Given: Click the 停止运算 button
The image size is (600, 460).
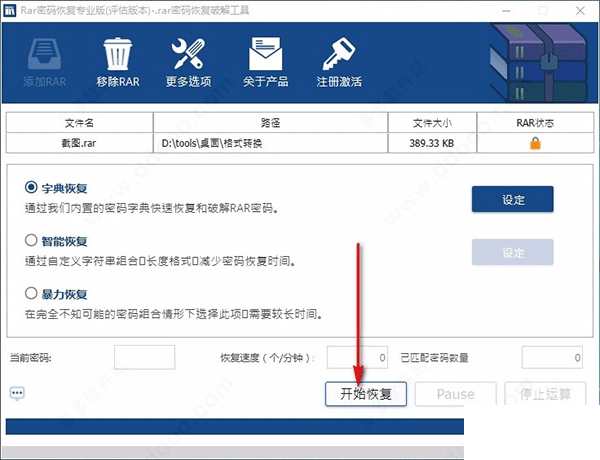Looking at the screenshot, I should click(545, 393).
